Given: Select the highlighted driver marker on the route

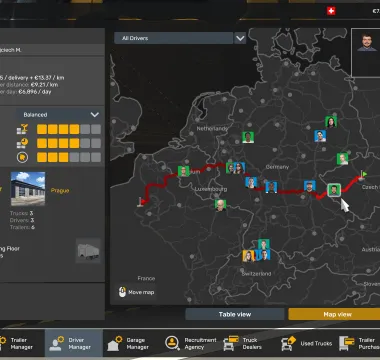Looking at the screenshot, I should coord(333,190).
